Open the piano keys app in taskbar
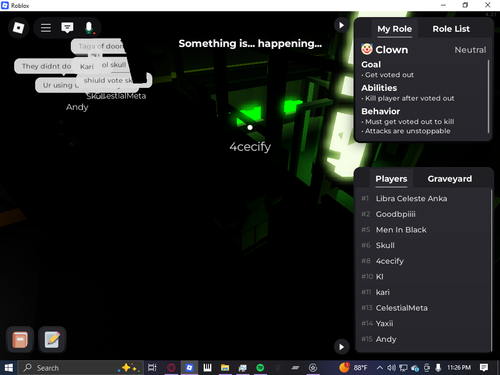Screen dimensions: 500x375 click(x=207, y=368)
